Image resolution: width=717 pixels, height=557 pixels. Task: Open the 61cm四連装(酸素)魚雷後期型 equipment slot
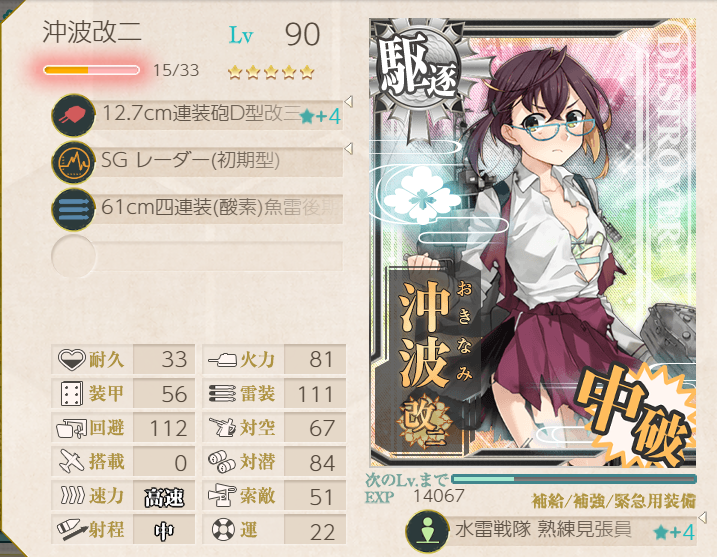click(x=198, y=209)
